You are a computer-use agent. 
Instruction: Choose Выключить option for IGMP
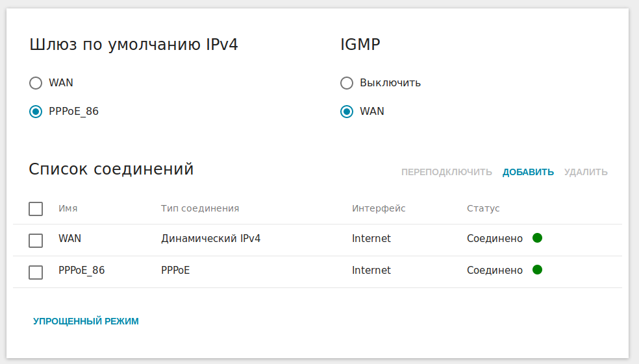click(x=347, y=83)
